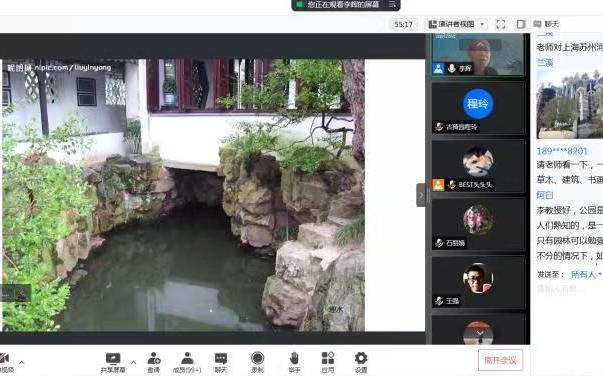Toggle the side panel layout icon in top bar
603x376 pixels.
[521, 24]
